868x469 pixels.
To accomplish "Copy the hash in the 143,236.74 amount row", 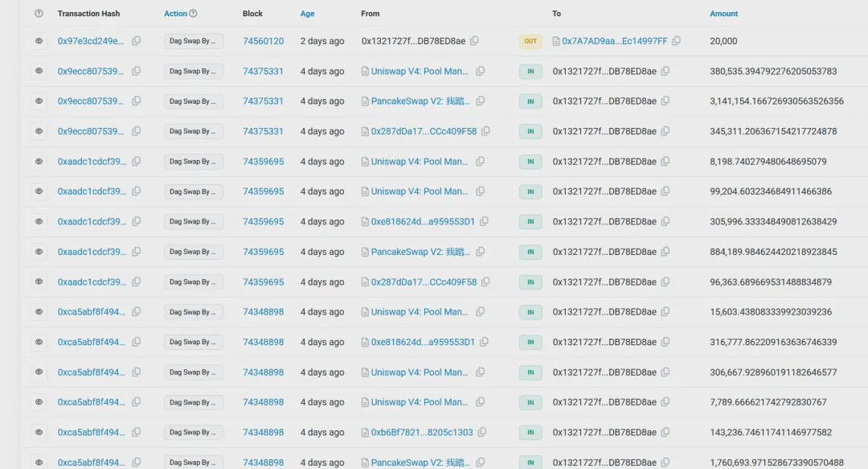I will click(136, 432).
